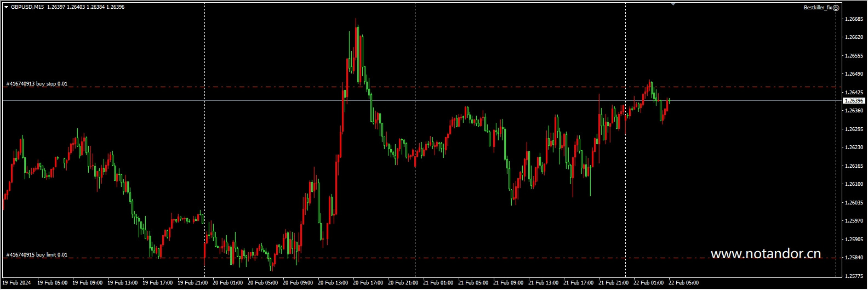This screenshot has height=290, width=868.
Task: Click price scale value 1.25775
Action: 854,276
